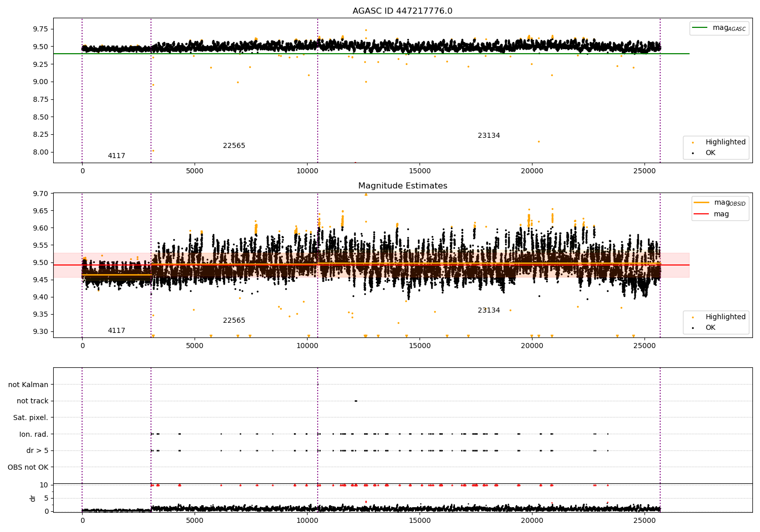Select the mag OBSID legend label
Screen dimensions: 760x532
point(730,203)
